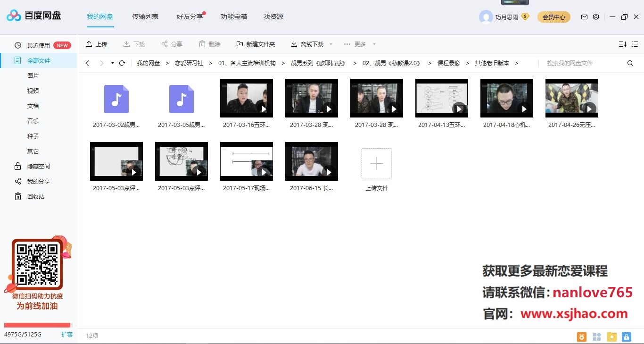This screenshot has height=344, width=644.
Task: Switch to the Friend Share (好友分享) tab
Action: point(190,17)
